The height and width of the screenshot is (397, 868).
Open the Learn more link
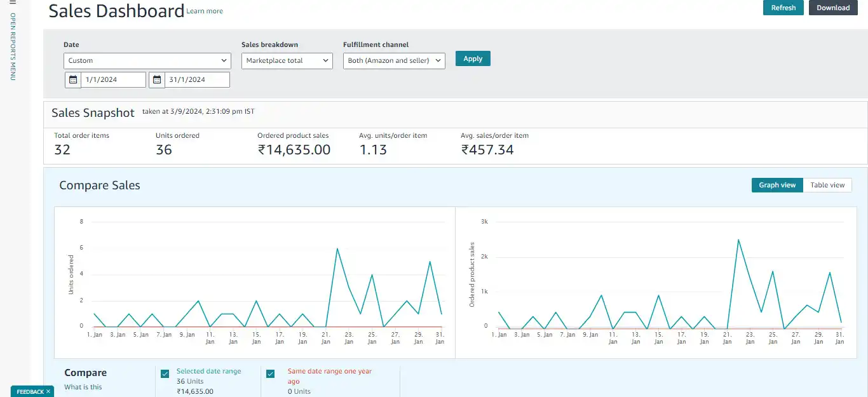point(205,11)
